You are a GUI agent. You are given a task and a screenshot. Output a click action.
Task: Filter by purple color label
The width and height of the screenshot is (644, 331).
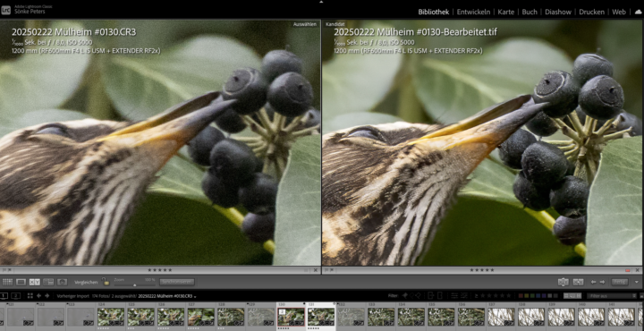pyautogui.click(x=544, y=296)
